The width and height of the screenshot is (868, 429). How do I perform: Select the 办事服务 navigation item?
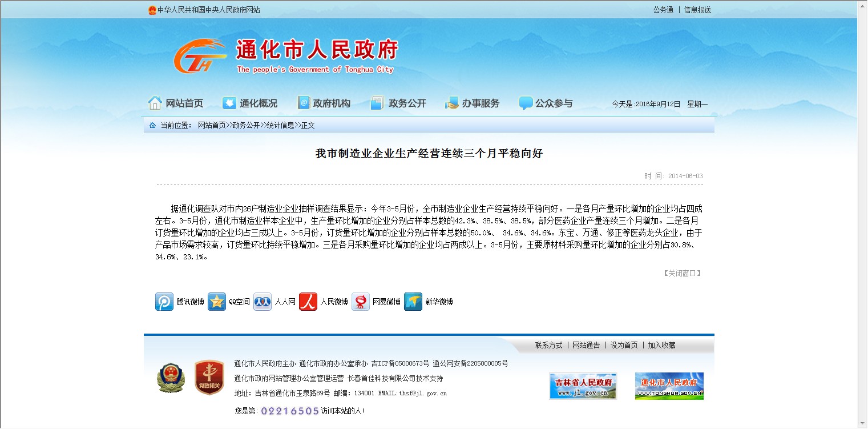tap(472, 103)
